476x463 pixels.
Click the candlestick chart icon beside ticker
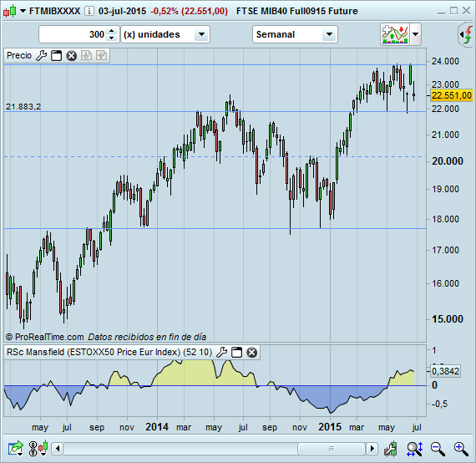[x=9, y=11]
